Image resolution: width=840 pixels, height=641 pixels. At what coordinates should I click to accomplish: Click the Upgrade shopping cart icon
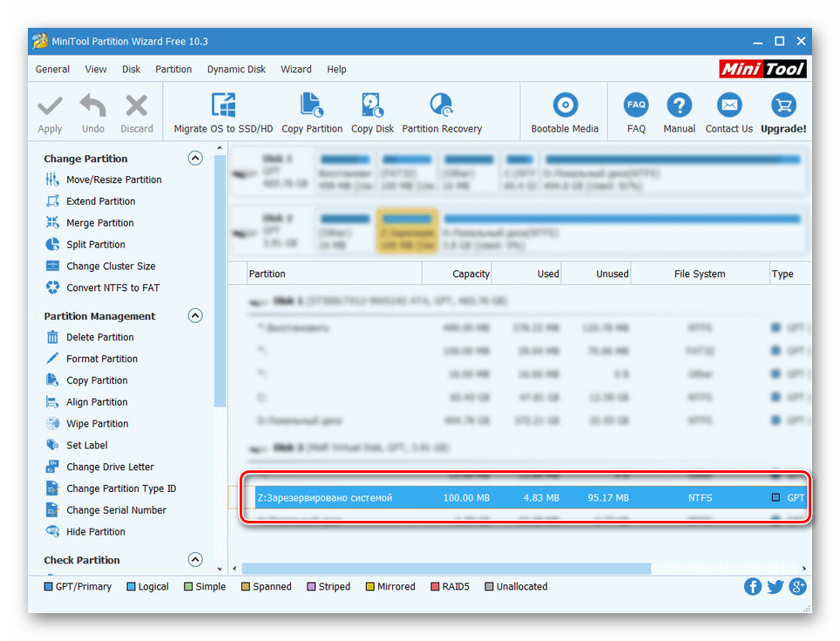(783, 105)
